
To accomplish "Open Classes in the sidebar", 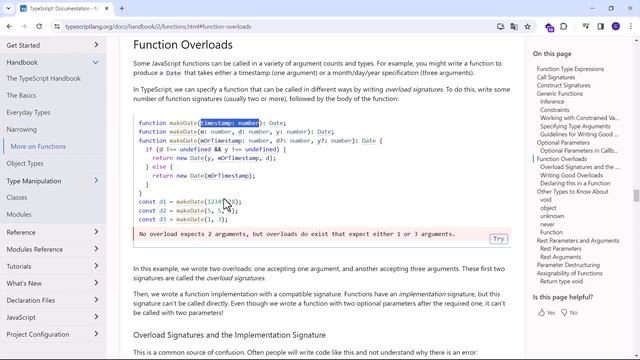I will [17, 197].
